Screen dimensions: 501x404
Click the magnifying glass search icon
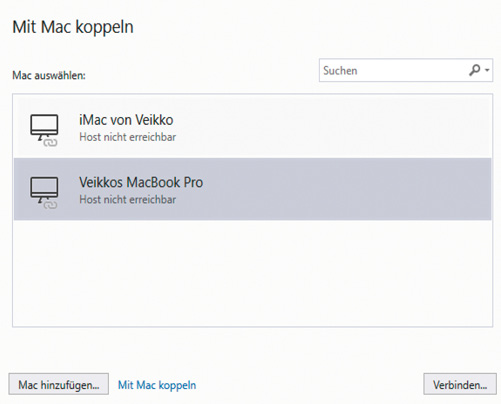[x=474, y=70]
